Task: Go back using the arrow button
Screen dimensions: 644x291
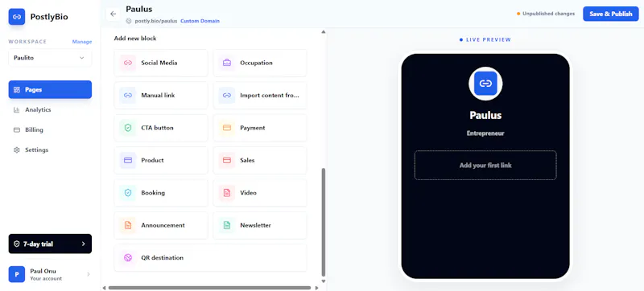Action: pos(114,14)
